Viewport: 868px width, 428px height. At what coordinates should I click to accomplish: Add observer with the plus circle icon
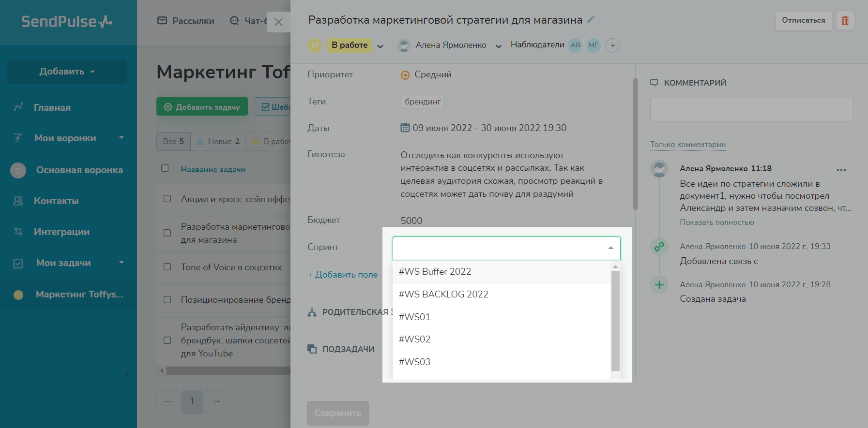click(612, 45)
